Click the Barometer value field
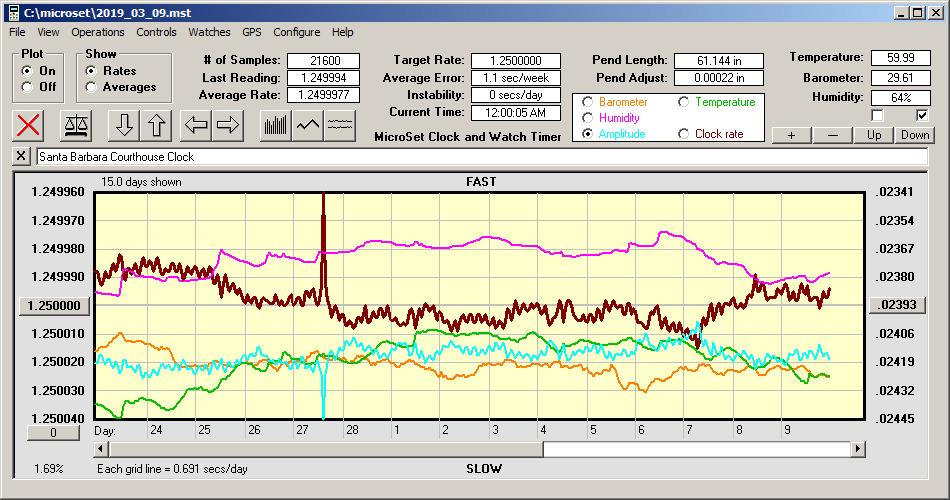The width and height of the screenshot is (950, 500). 900,78
